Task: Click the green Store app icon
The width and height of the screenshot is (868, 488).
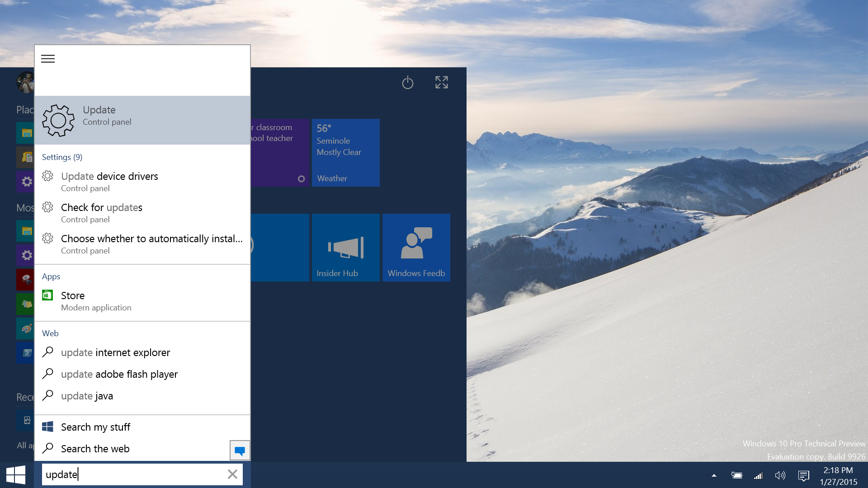Action: (x=47, y=296)
